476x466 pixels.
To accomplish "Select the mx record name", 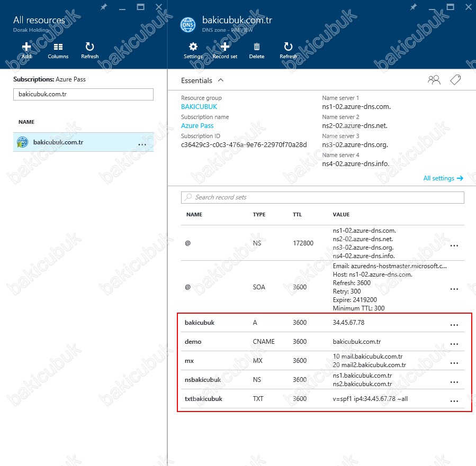I will click(189, 361).
